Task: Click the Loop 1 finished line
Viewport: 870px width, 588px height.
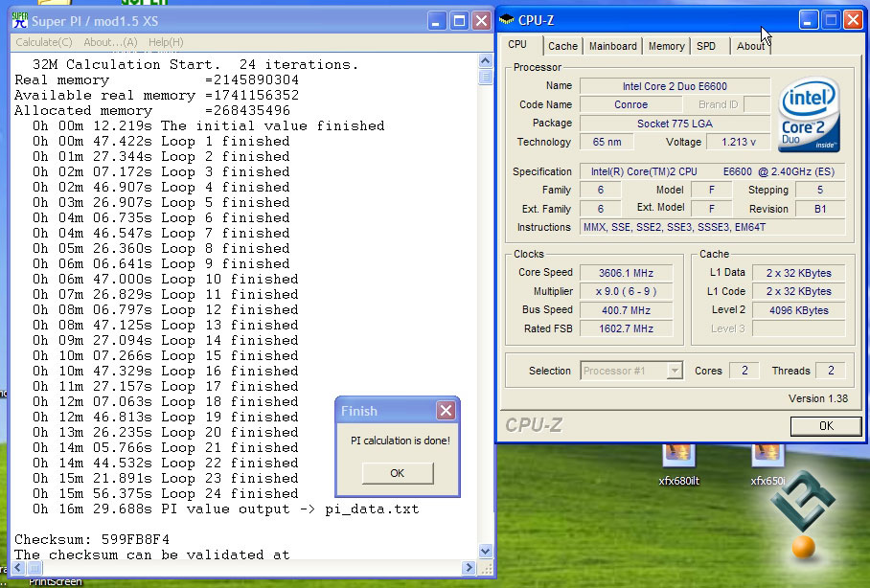Action: pyautogui.click(x=161, y=141)
